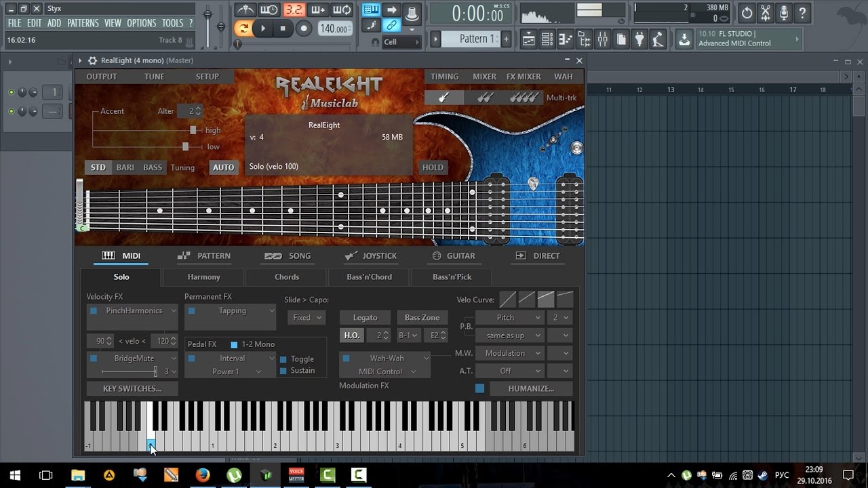Enable the 1-2 Mono checkbox
Viewport: 868px width, 488px height.
[x=234, y=344]
